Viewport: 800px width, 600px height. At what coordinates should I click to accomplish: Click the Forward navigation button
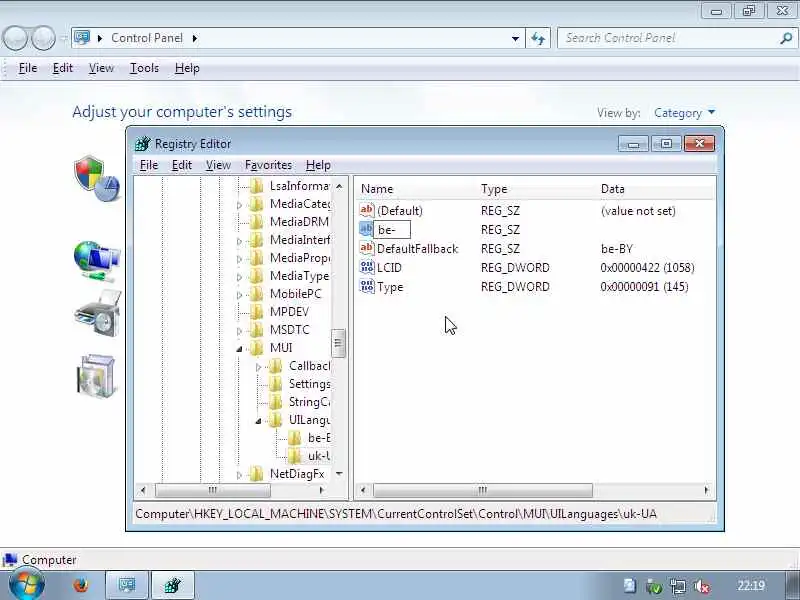click(44, 38)
